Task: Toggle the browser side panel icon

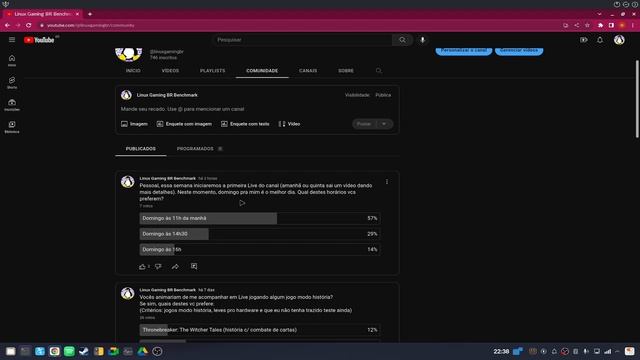Action: (x=611, y=25)
